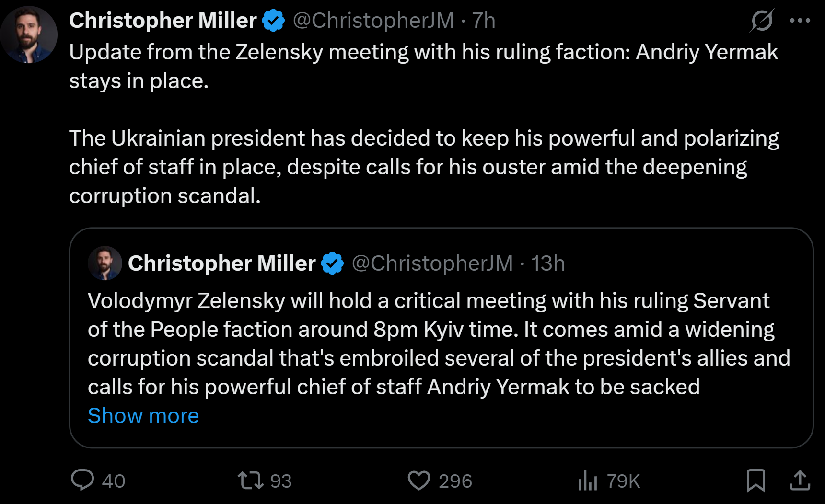The height and width of the screenshot is (504, 825).
Task: Open Christopher Miller's large profile photo
Action: coord(29,34)
